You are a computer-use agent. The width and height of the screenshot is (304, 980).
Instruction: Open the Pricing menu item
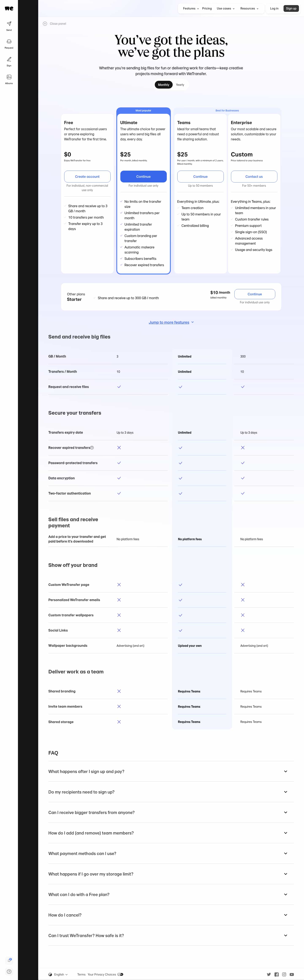click(207, 8)
